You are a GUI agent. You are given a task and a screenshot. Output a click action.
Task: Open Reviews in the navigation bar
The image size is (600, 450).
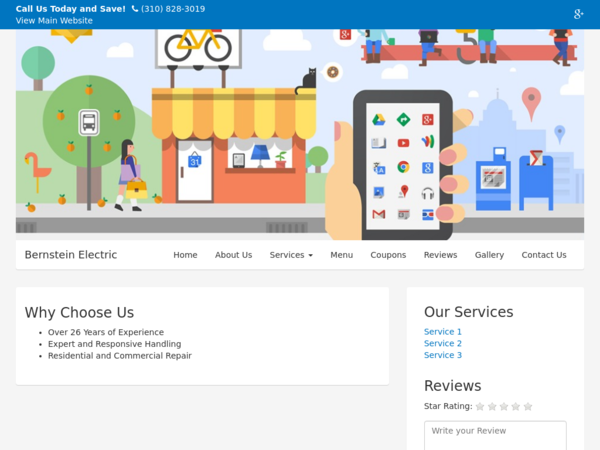(x=440, y=255)
